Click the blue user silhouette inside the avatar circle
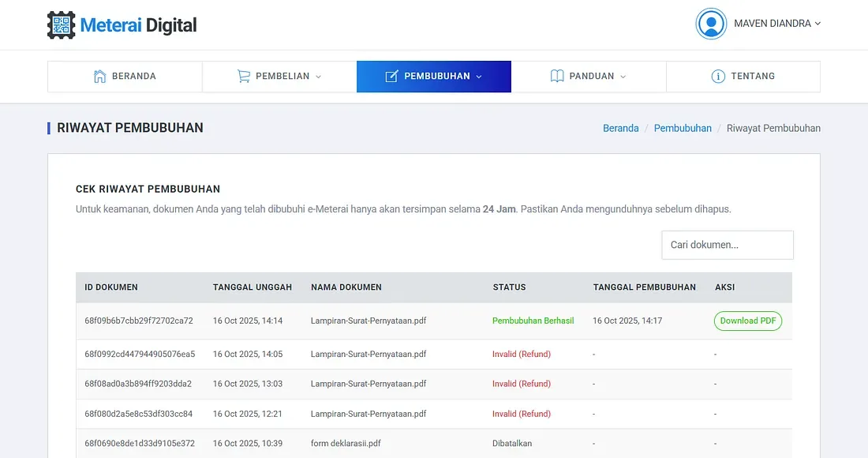 click(x=711, y=24)
